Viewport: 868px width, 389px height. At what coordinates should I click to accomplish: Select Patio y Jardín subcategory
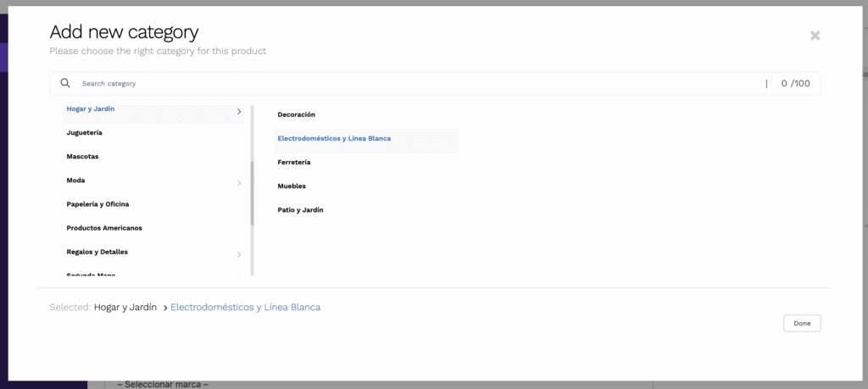(300, 209)
